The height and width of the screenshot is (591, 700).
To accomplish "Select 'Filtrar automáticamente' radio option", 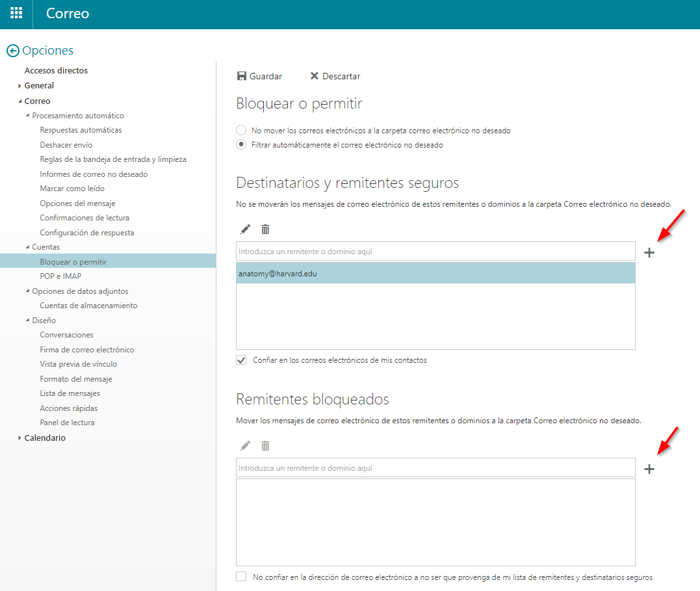I will pyautogui.click(x=241, y=144).
